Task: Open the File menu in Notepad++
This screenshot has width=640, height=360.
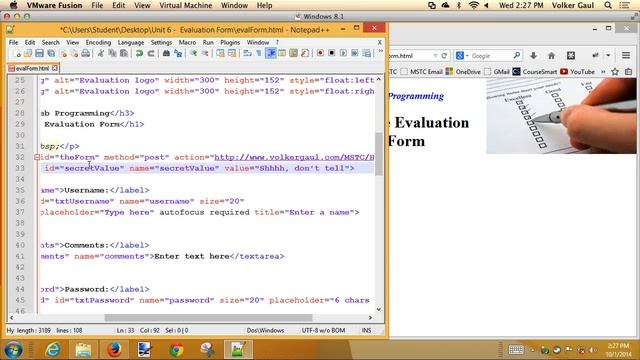Action: pyautogui.click(x=13, y=42)
